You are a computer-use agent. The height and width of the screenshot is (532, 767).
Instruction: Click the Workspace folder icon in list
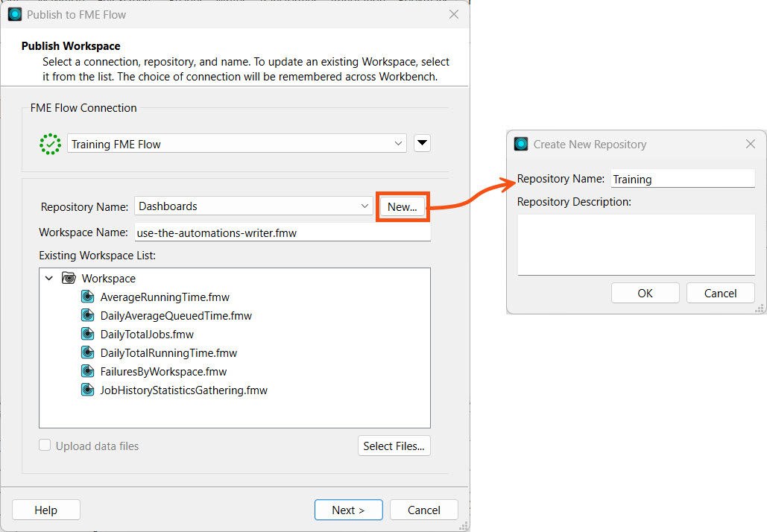pos(69,278)
